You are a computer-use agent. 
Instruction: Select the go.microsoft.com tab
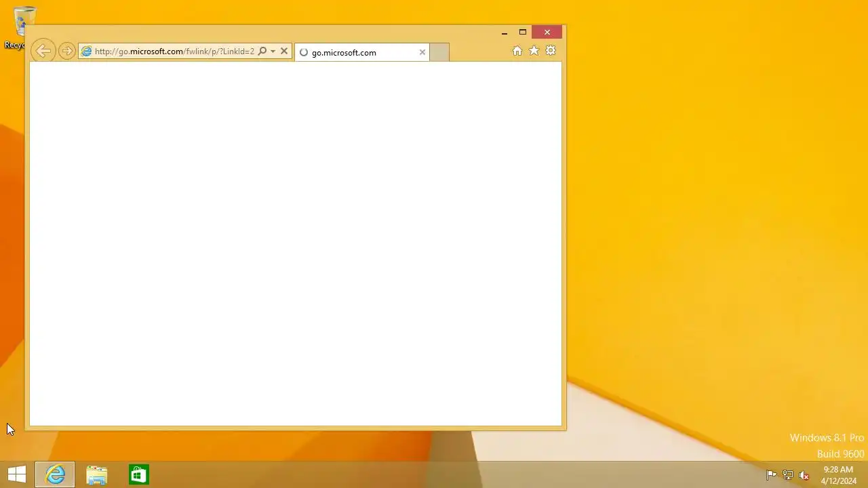[x=362, y=52]
